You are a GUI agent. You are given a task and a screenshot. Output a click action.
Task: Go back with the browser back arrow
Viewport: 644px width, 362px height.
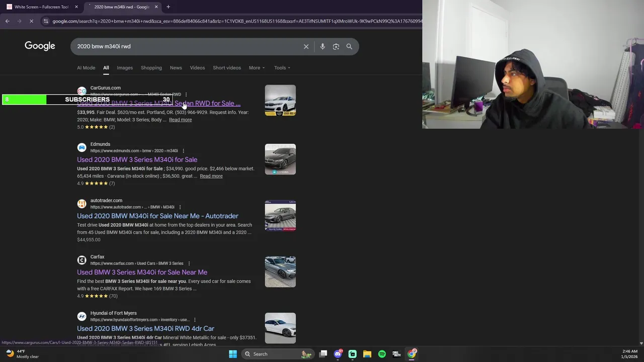pos(7,21)
